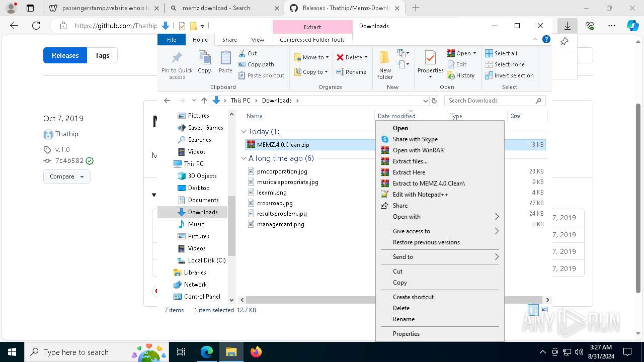The width and height of the screenshot is (644, 362).
Task: Open the Copy to dropdown
Action: pyautogui.click(x=311, y=72)
